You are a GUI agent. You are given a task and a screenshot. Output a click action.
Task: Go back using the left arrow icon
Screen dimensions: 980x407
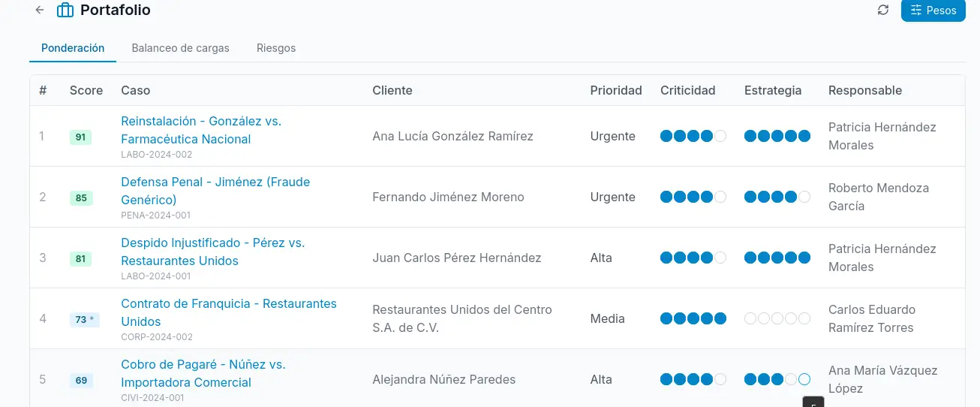(40, 11)
